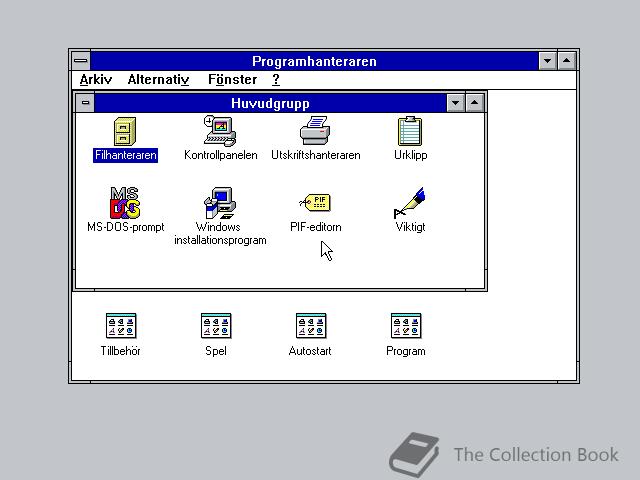Click the Program group label text

click(x=406, y=351)
